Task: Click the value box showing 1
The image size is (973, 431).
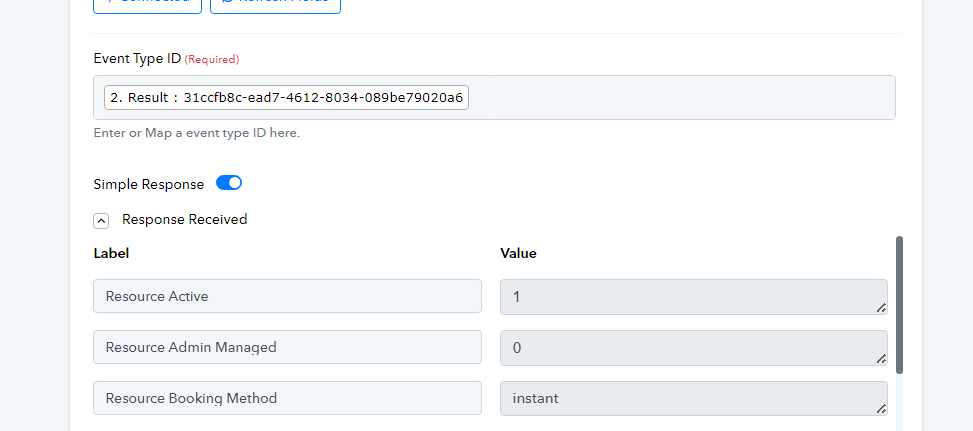Action: click(694, 296)
